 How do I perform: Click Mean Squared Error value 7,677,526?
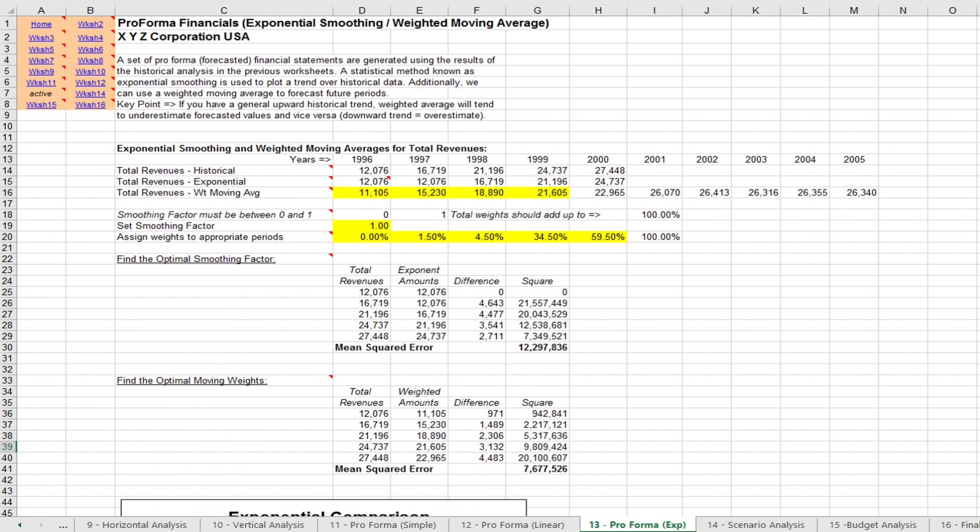(538, 469)
